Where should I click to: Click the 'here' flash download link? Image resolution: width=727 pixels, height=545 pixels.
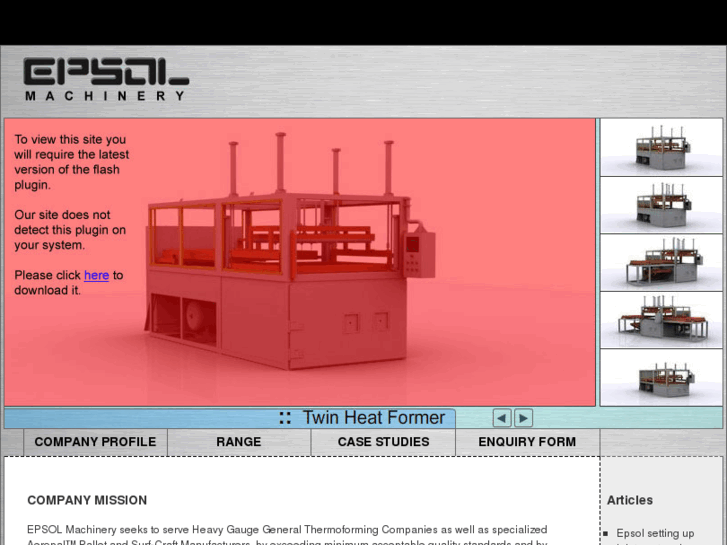click(x=96, y=275)
